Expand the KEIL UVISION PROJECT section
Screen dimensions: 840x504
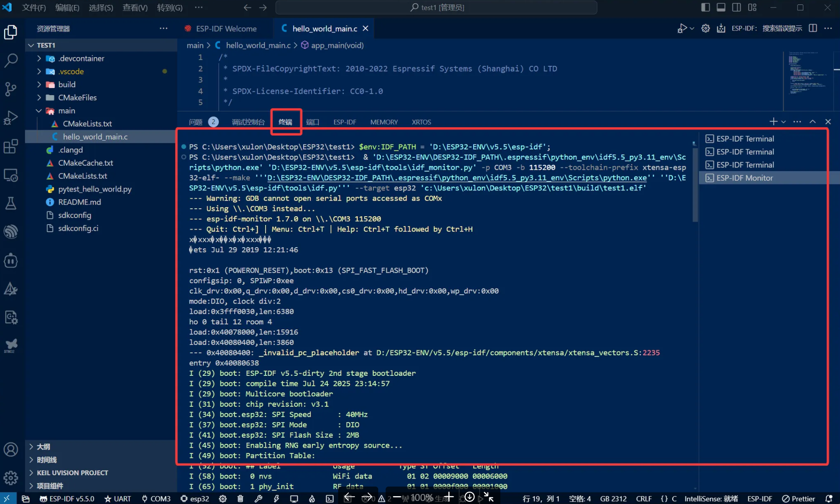72,473
